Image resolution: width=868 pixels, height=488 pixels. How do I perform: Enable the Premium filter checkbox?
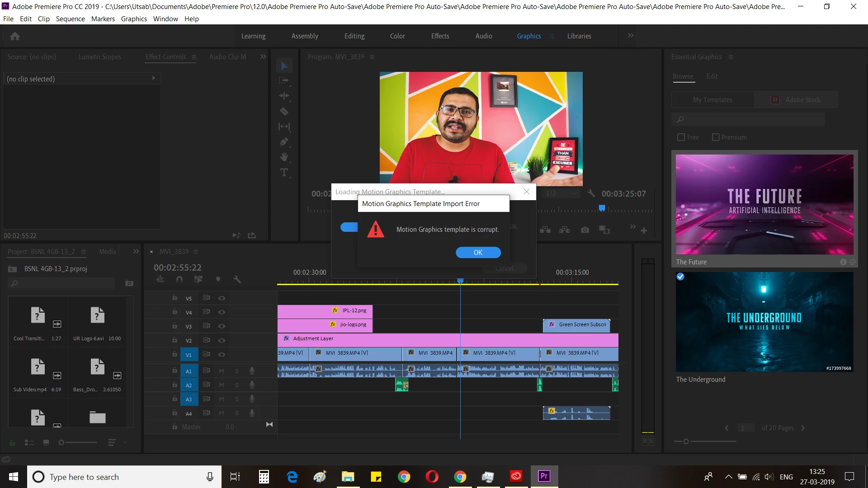716,137
